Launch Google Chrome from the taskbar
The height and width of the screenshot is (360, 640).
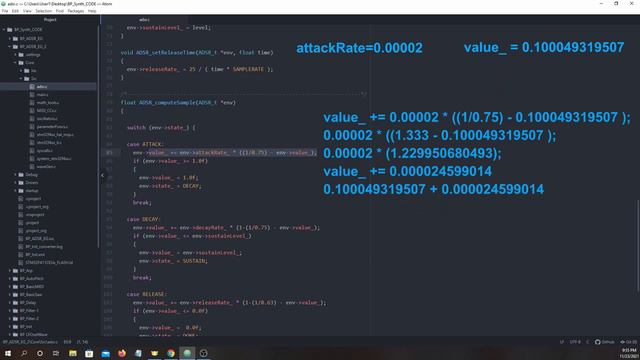pyautogui.click(x=171, y=353)
